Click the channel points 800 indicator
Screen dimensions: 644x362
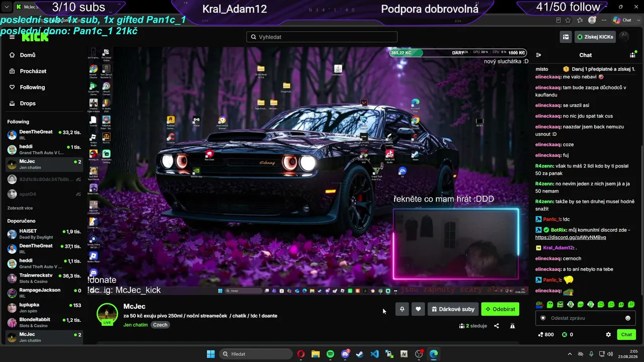pos(546,334)
